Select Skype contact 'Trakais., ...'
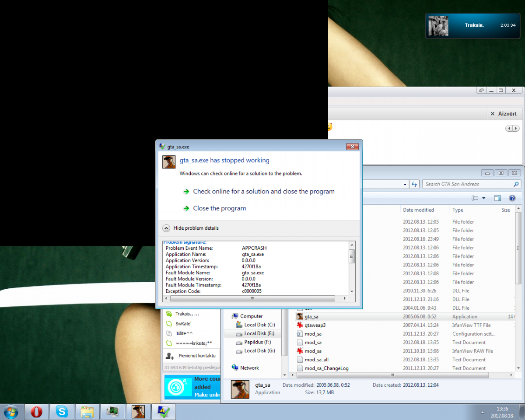Screen dimensions: 525x420 pyautogui.click(x=187, y=314)
